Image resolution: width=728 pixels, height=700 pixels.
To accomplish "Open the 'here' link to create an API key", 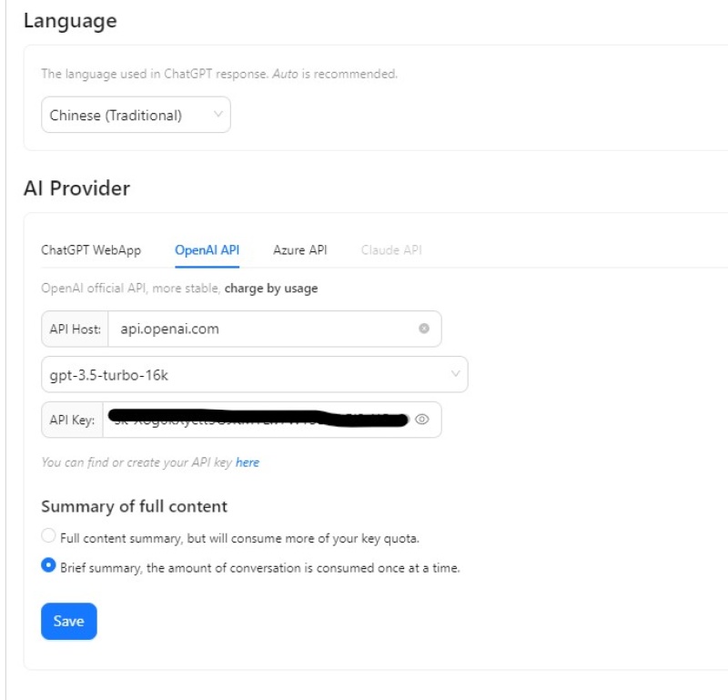I will click(248, 462).
